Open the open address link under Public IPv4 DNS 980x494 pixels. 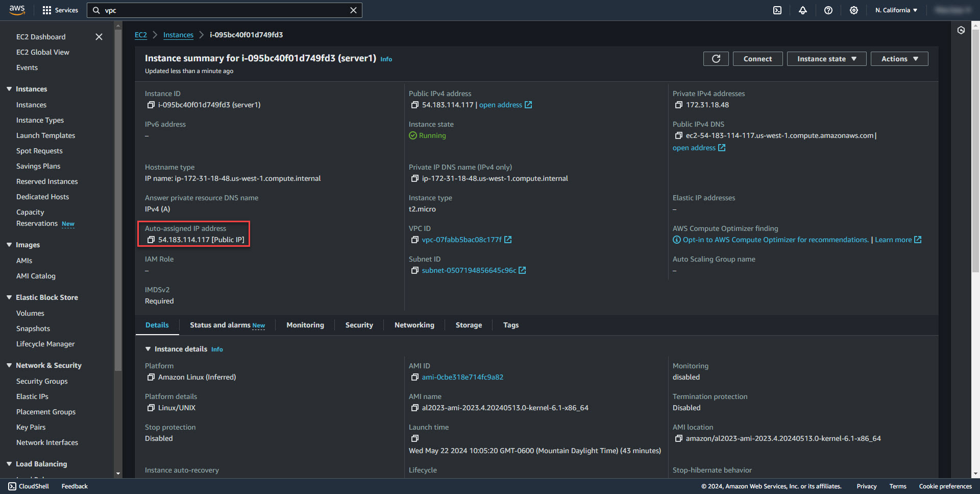pyautogui.click(x=699, y=148)
